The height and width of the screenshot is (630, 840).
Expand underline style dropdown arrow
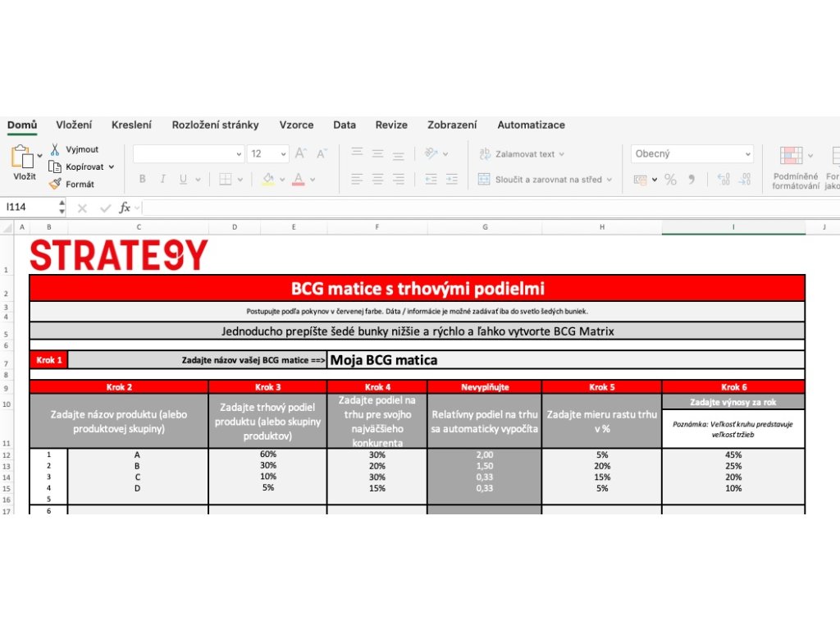coord(199,180)
